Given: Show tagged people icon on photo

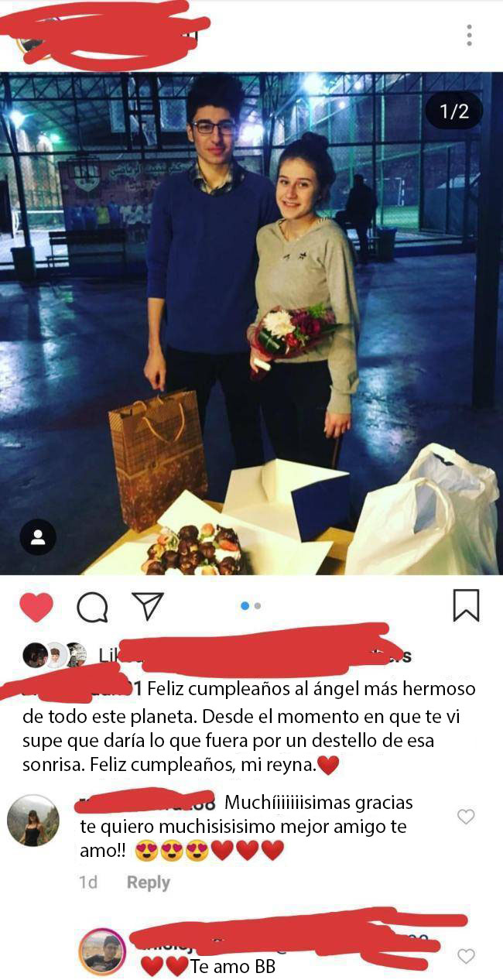Looking at the screenshot, I should pos(38,538).
